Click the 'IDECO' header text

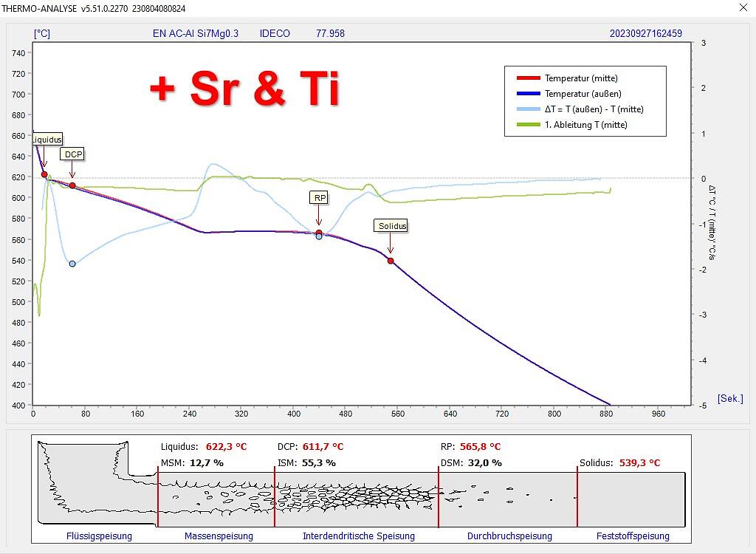275,33
